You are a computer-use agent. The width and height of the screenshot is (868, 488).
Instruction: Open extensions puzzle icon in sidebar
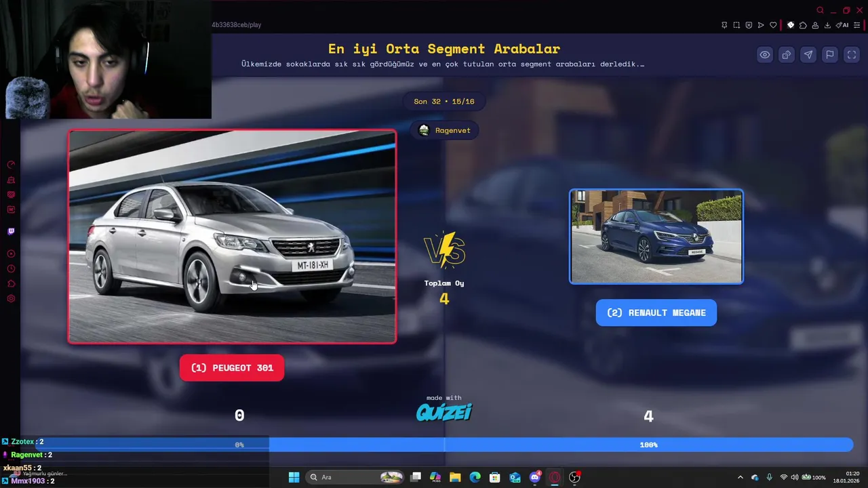pos(11,284)
